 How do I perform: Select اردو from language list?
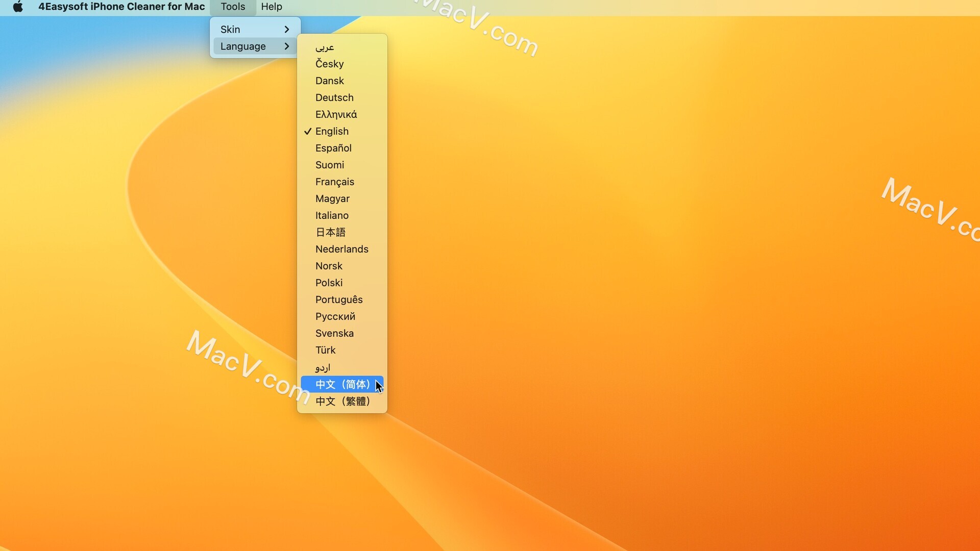pos(323,367)
